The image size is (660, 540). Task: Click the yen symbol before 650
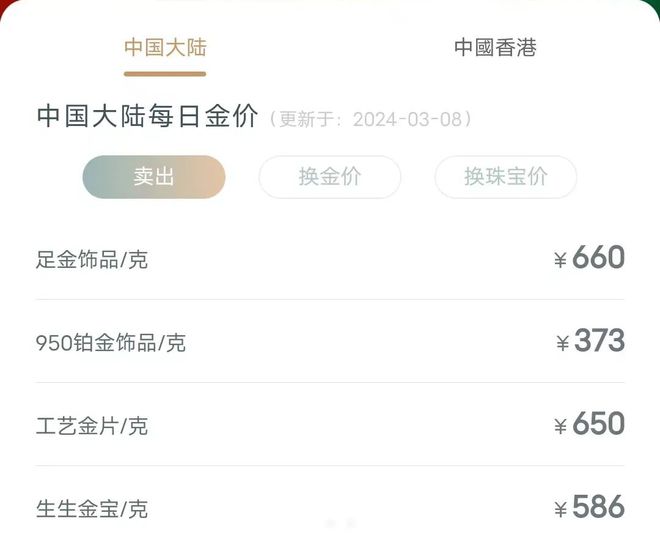point(560,426)
